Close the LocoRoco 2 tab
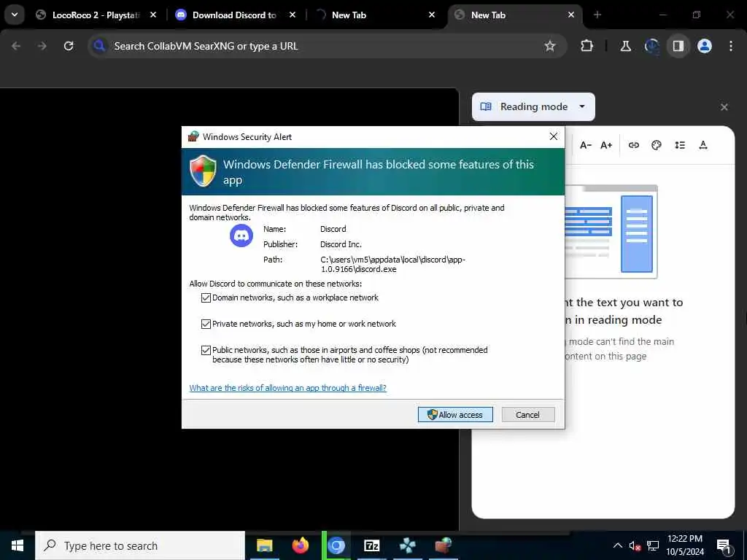 click(153, 15)
